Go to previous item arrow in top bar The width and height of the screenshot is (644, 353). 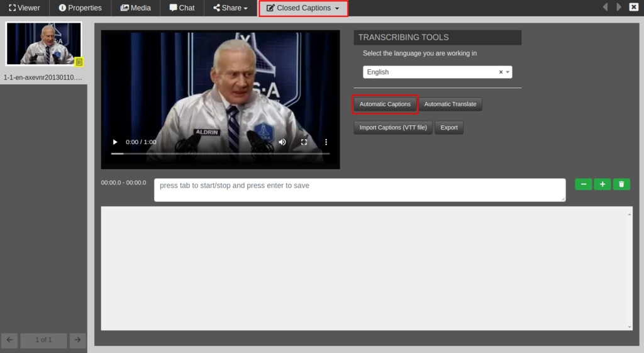coord(605,7)
